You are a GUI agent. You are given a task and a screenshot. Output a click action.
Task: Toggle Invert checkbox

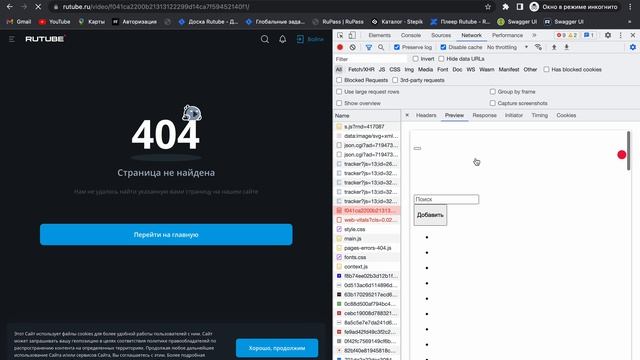click(x=416, y=59)
